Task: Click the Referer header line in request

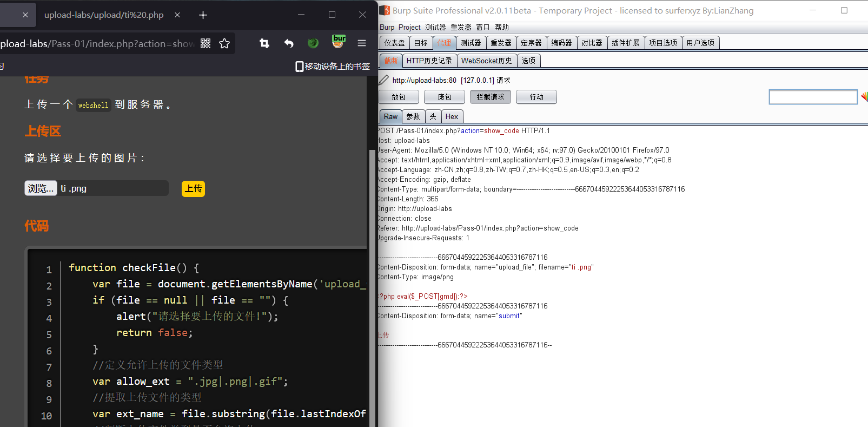Action: click(x=479, y=228)
